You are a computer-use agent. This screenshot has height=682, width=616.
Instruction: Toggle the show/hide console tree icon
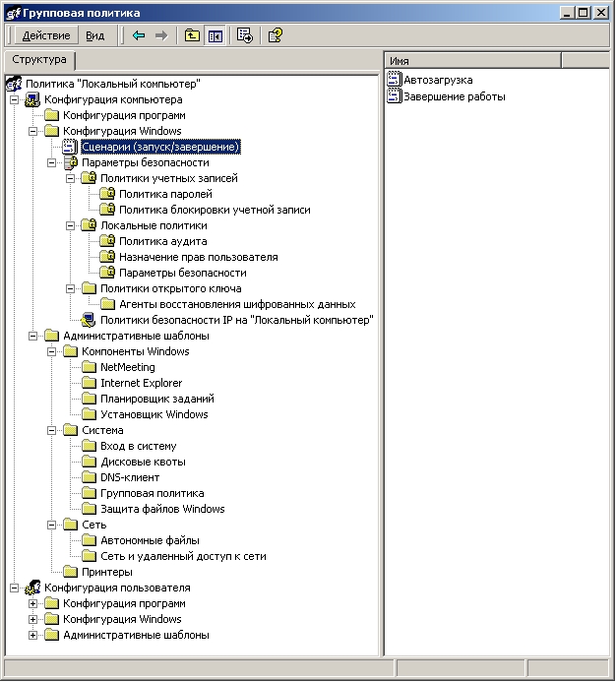(215, 35)
